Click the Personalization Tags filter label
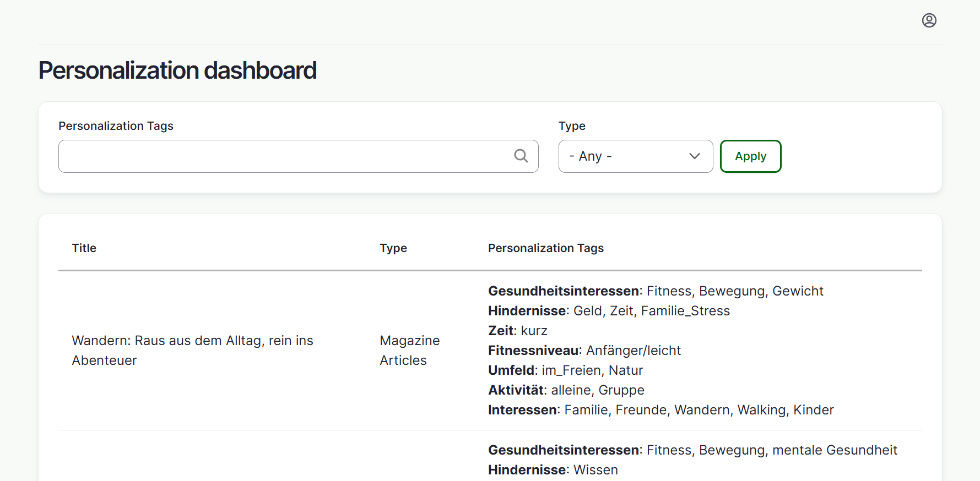This screenshot has height=481, width=980. click(x=116, y=126)
